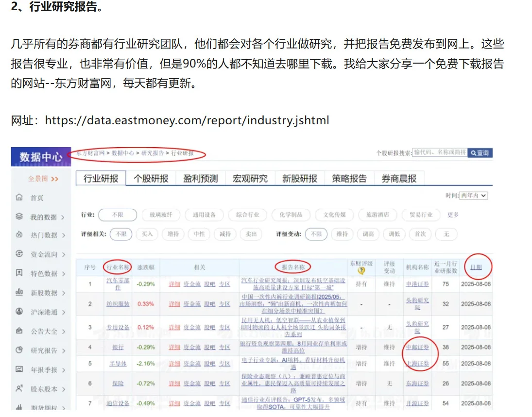Open 开源证券 institution link
This screenshot has height=417, width=532.
pyautogui.click(x=417, y=403)
